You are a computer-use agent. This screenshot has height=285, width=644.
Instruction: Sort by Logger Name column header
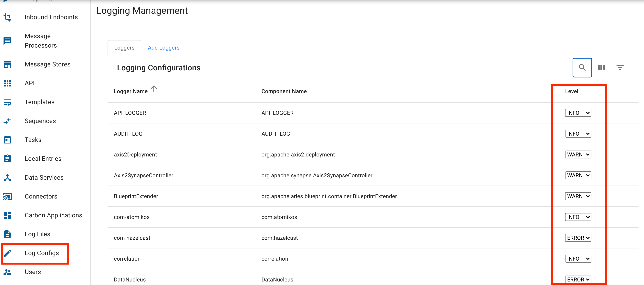pos(131,91)
